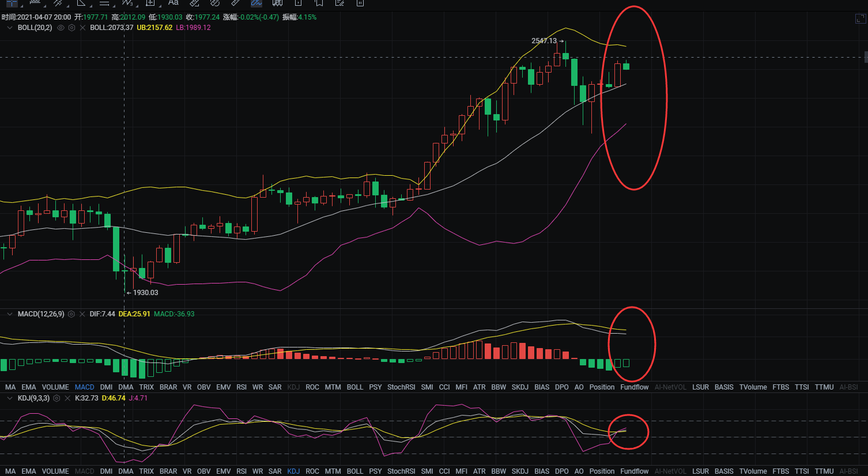Viewport: 868px width, 476px height.
Task: Switch bottom sub-chart to RSI indicator
Action: pyautogui.click(x=241, y=471)
